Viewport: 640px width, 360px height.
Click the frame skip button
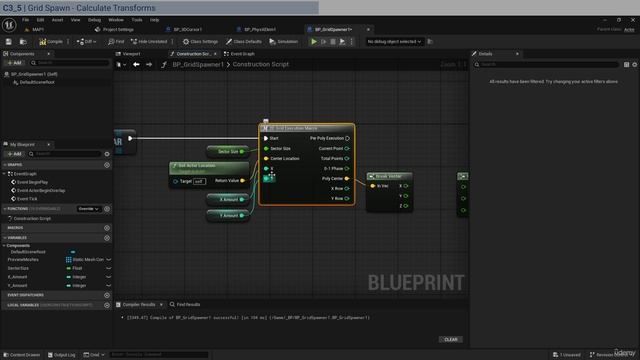pos(323,42)
